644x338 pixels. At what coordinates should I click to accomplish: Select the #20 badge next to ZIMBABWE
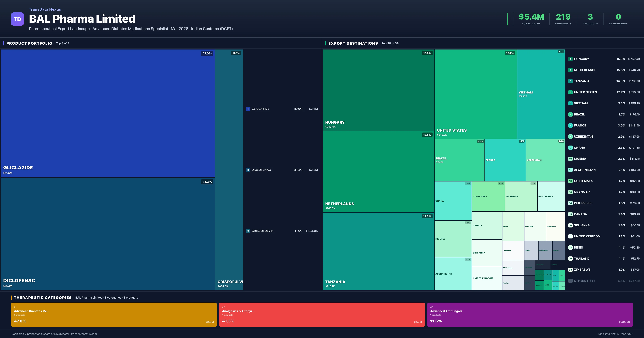[570, 270]
